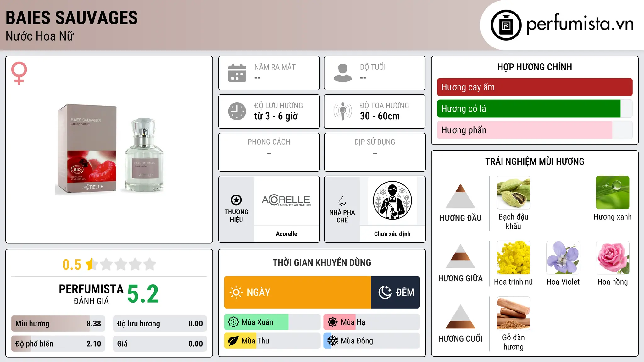
Task: Open the Bạch đậu khấu note image
Action: 514,193
